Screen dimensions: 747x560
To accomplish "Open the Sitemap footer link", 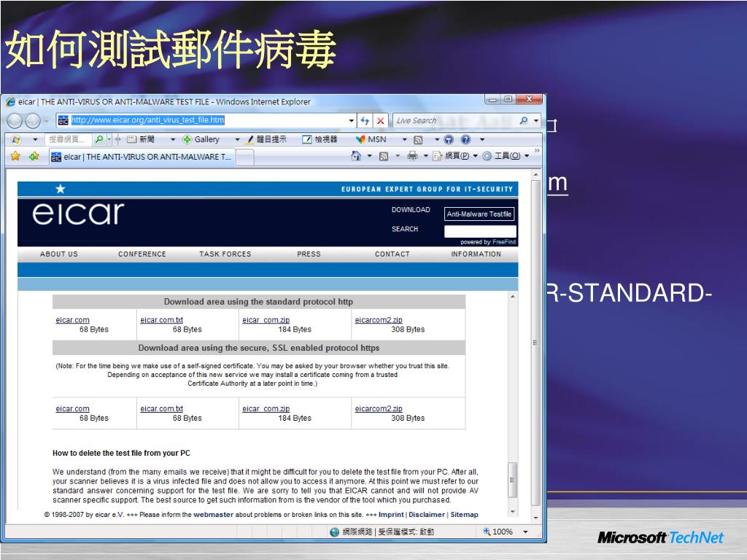I will coord(465,515).
